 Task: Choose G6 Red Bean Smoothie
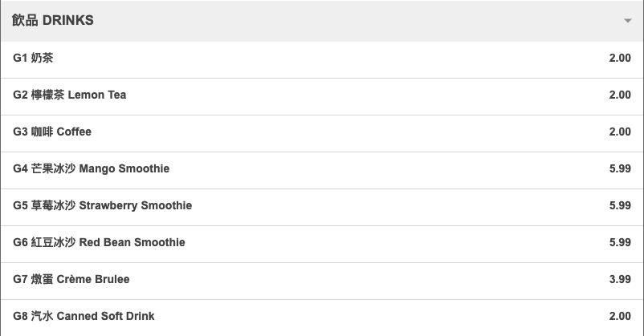[99, 242]
